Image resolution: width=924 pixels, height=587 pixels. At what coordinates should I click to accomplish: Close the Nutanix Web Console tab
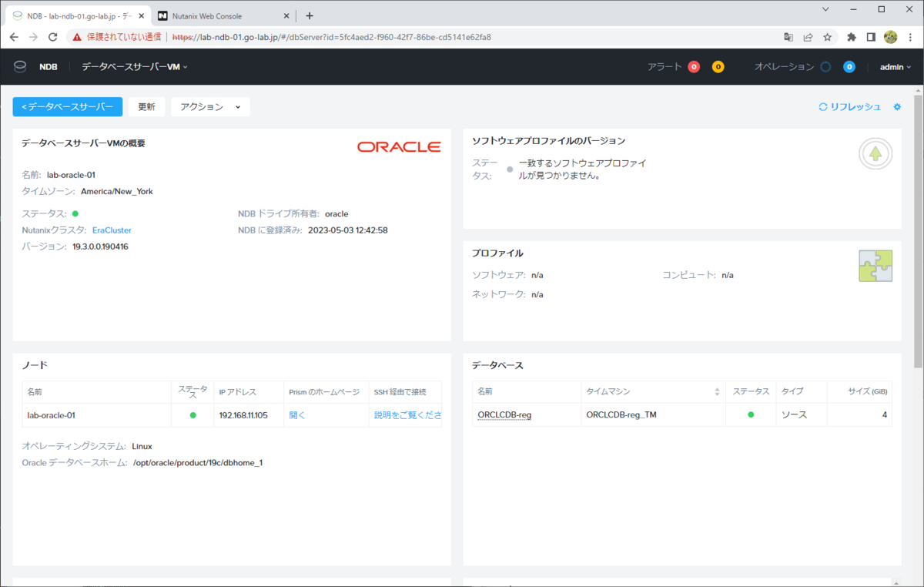[287, 15]
